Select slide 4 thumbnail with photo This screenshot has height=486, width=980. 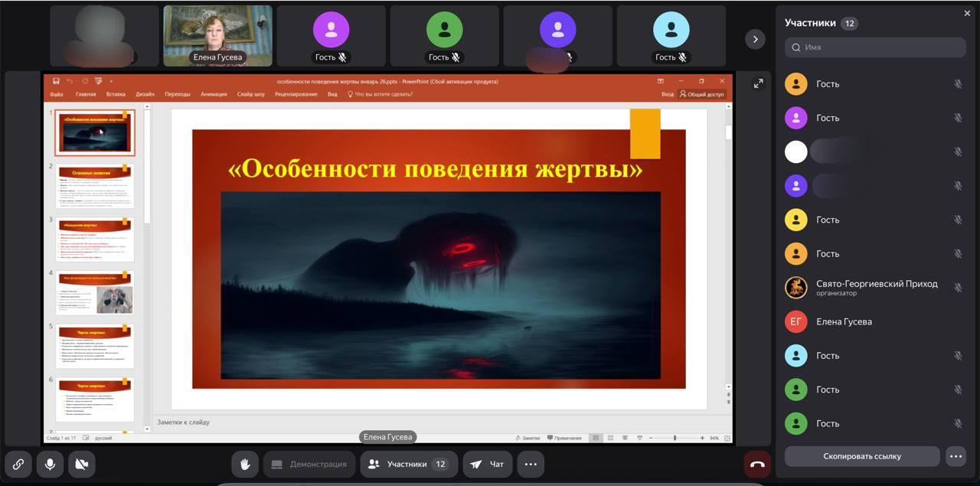pyautogui.click(x=95, y=292)
